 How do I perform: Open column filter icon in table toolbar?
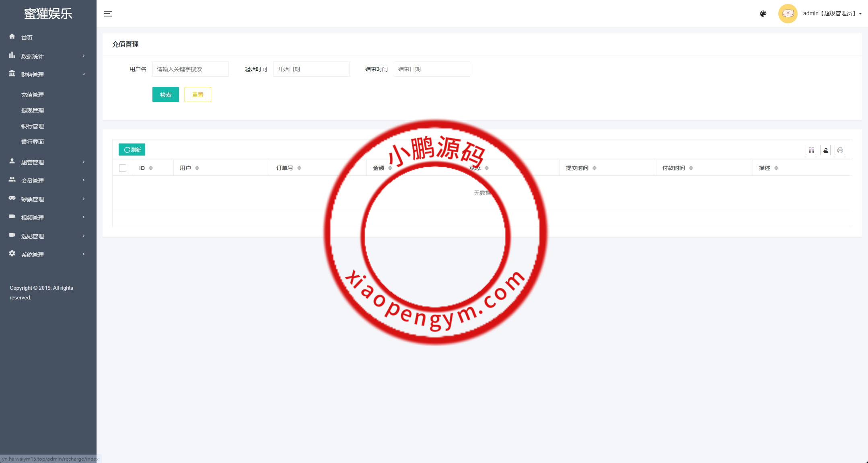click(x=811, y=150)
